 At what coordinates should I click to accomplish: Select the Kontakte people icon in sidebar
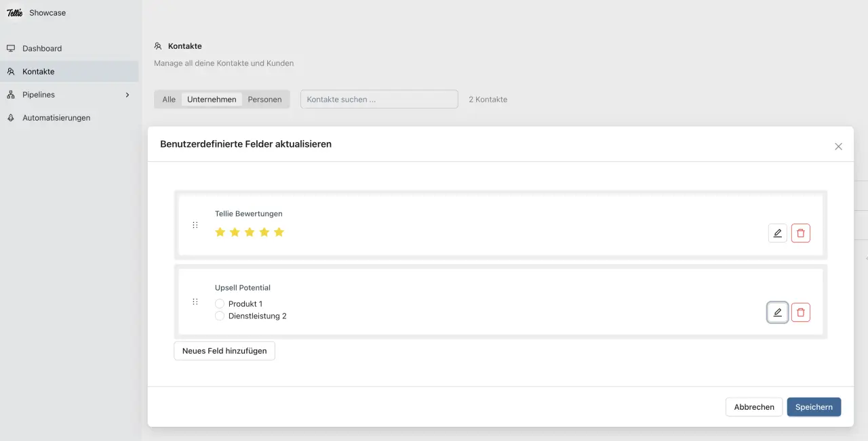pos(10,71)
